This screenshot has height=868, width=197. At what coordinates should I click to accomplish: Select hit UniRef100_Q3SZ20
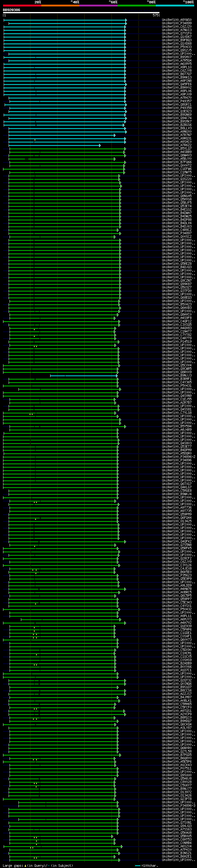click(177, 179)
